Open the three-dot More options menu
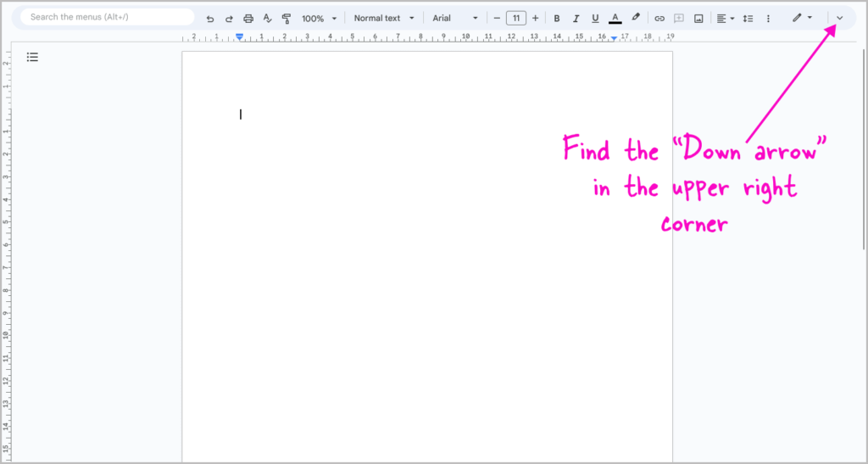Viewport: 868px width, 464px height. tap(768, 19)
